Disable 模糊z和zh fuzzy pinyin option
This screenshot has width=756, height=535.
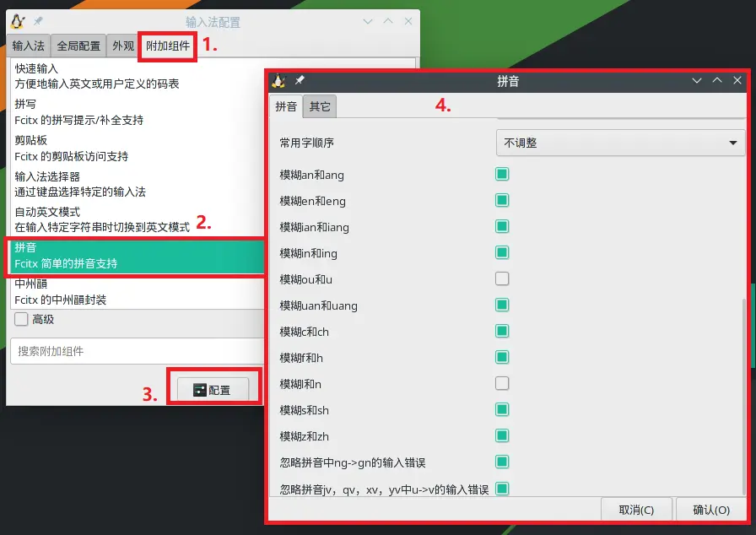pos(502,436)
